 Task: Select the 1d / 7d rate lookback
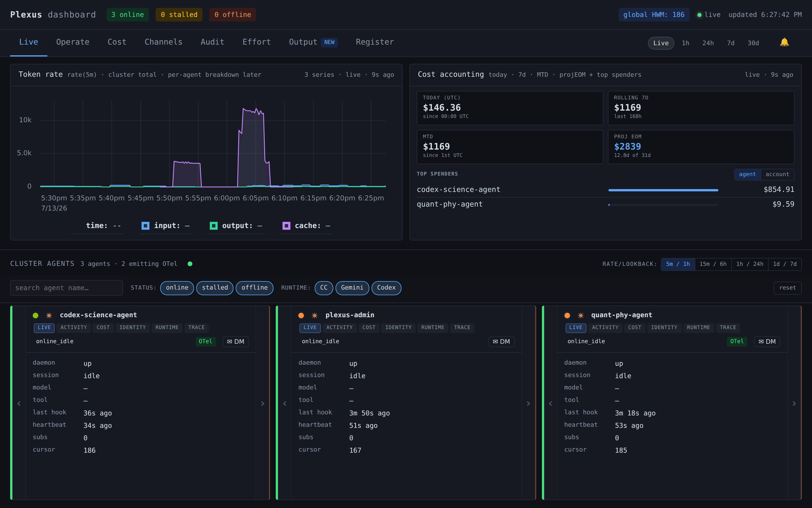[x=784, y=264]
